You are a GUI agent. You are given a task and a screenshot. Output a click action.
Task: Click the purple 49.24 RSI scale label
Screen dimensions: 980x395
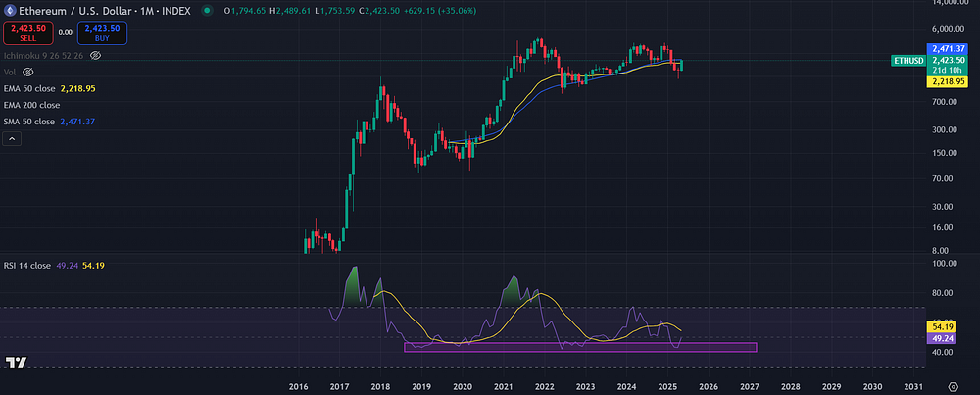[x=941, y=337]
